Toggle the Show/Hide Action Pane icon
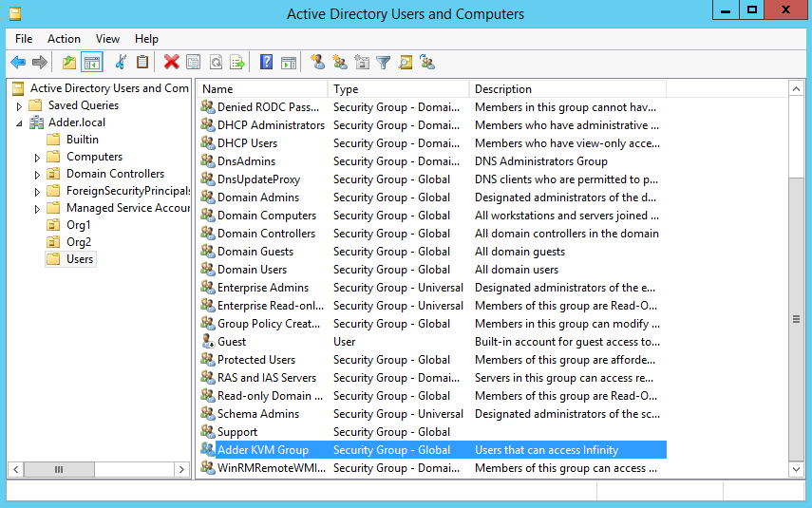 (289, 63)
